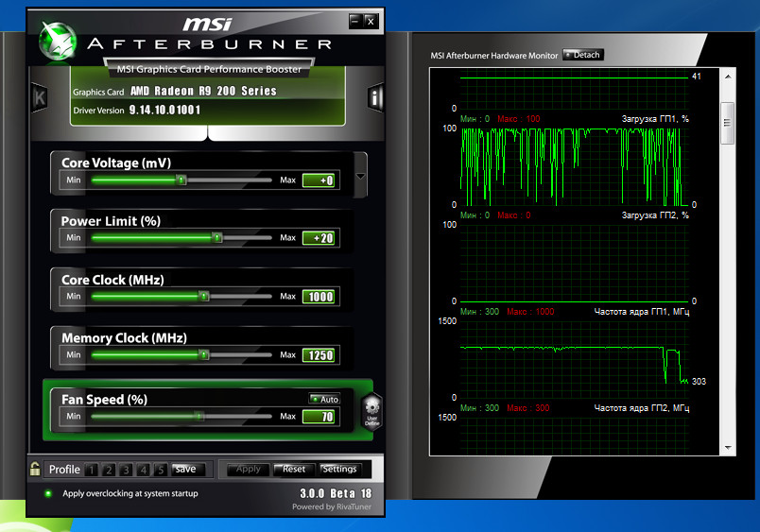Click the 'Загрузка ГП2, %' graph label
760x532 pixels.
pyautogui.click(x=655, y=215)
